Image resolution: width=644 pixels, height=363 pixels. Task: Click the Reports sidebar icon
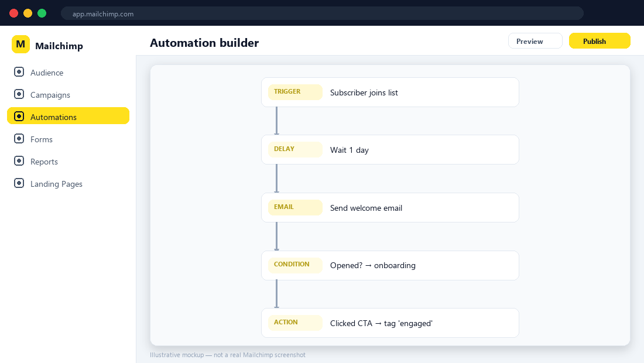19,160
